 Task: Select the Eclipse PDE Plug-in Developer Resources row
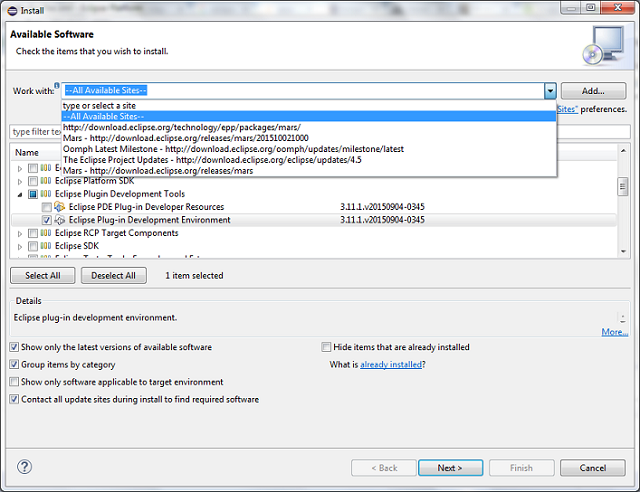coord(313,207)
